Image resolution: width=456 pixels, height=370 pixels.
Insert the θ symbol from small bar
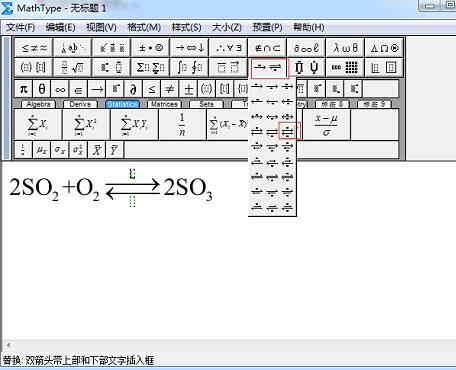pyautogui.click(x=42, y=89)
